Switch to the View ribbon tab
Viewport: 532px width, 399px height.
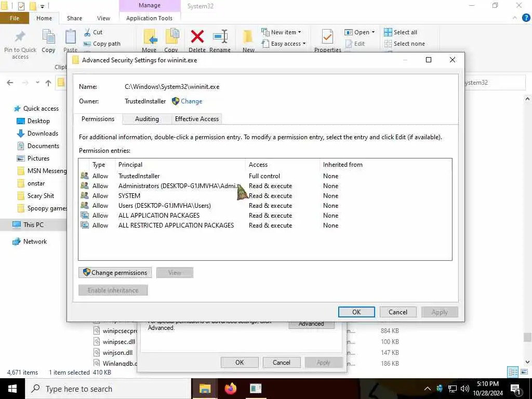click(103, 18)
